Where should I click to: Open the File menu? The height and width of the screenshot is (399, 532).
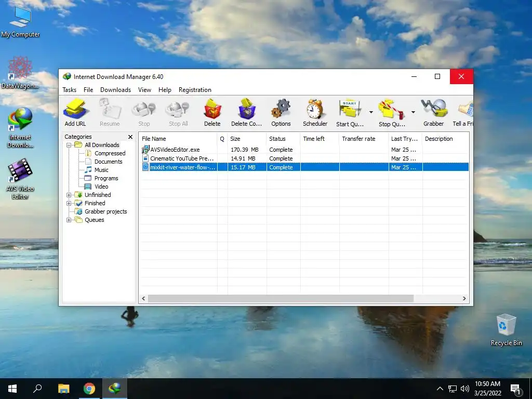tap(88, 90)
